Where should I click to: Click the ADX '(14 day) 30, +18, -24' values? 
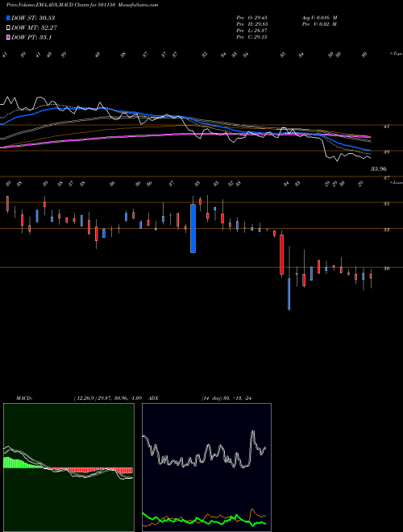[226, 398]
